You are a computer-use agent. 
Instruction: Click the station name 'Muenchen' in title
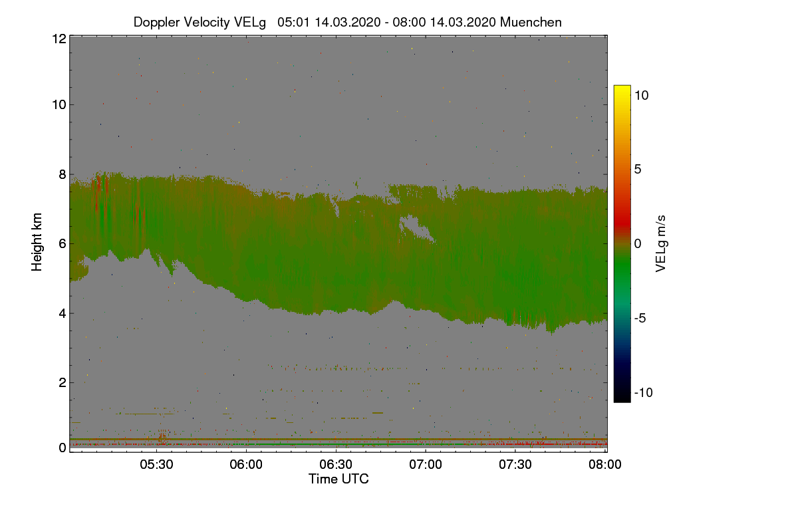click(x=531, y=23)
